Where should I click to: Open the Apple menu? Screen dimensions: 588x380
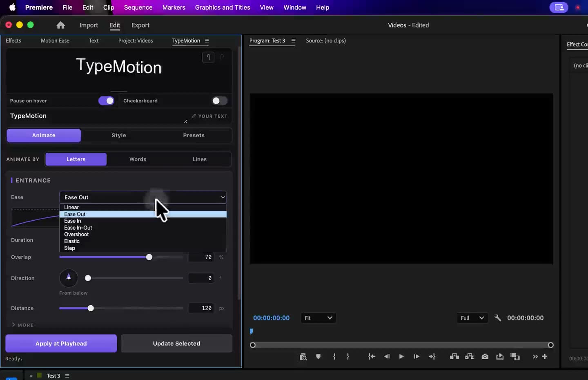(12, 7)
